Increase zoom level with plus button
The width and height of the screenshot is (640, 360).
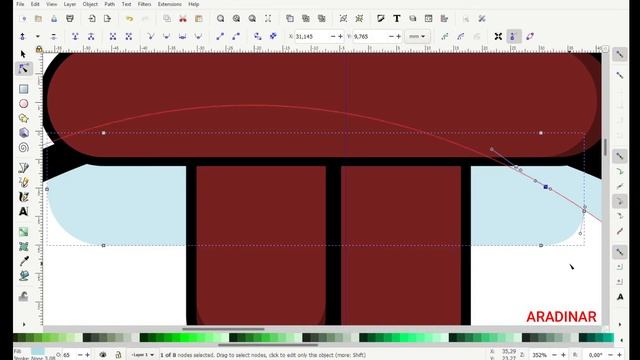564,355
